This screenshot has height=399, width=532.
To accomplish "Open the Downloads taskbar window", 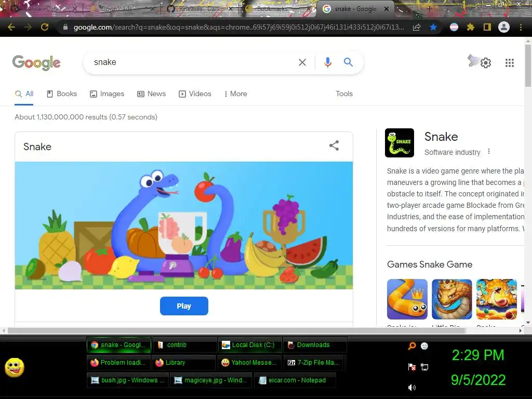I will tap(315, 345).
